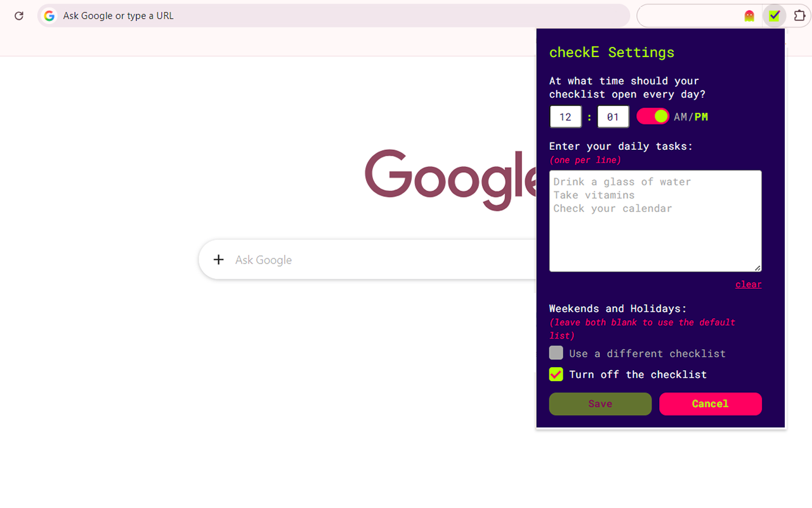Click inside the daily tasks textarea
Viewport: 812px width, 508px height.
(x=655, y=221)
